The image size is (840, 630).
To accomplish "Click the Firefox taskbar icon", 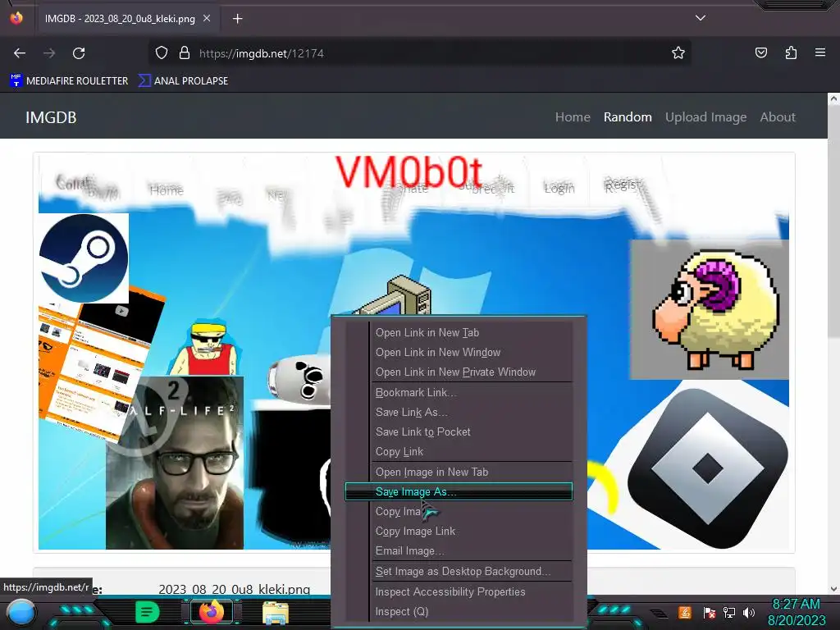I will [211, 612].
